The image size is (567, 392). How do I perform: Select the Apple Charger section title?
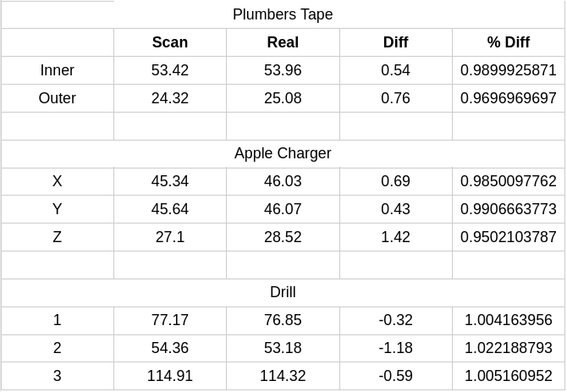[283, 153]
